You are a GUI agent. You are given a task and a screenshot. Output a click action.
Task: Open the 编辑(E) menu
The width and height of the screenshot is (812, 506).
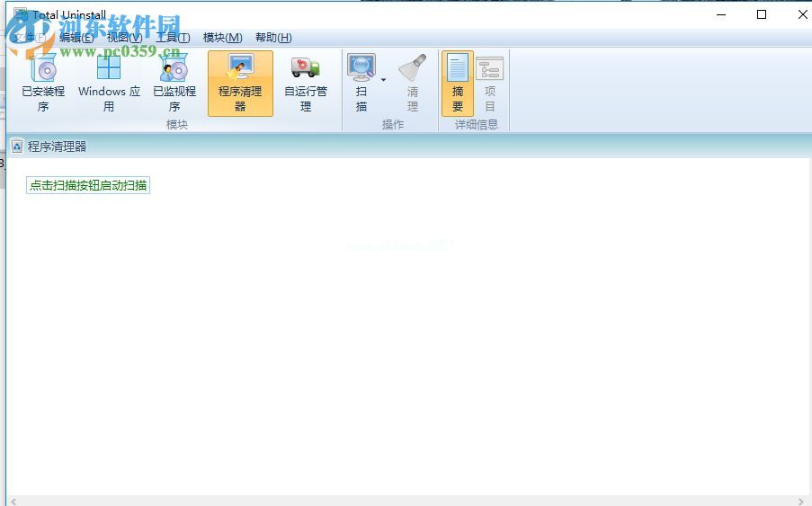pyautogui.click(x=76, y=37)
